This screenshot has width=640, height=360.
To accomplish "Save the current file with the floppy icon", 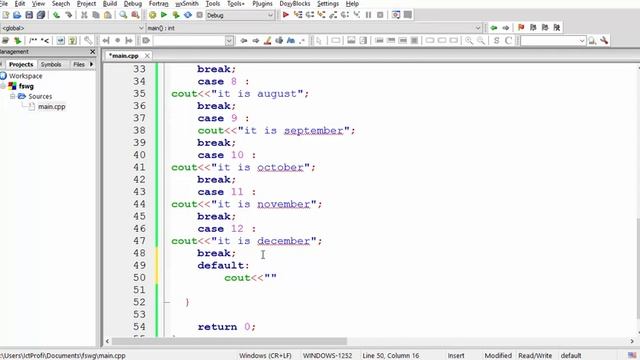I will (29, 15).
